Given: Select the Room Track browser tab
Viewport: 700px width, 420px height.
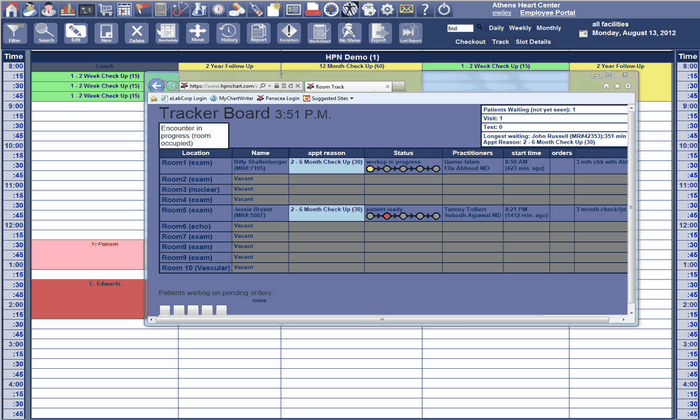Looking at the screenshot, I should tap(353, 87).
